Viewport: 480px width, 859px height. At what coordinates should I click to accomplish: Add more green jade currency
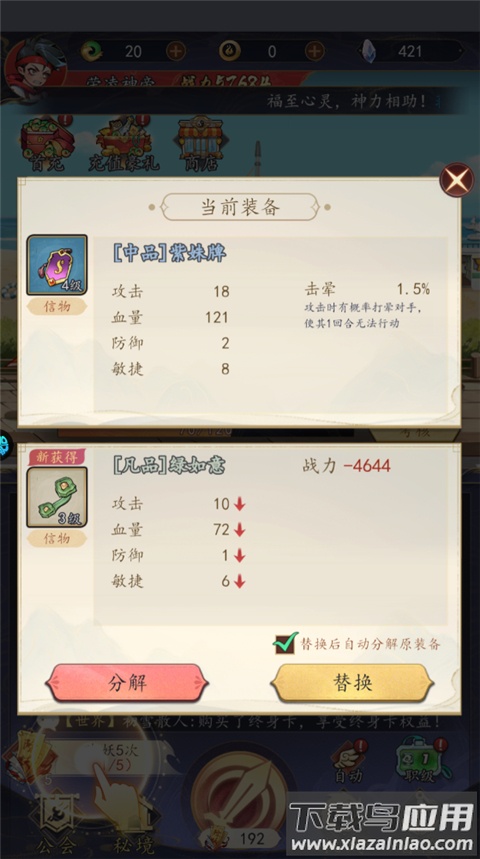point(176,51)
